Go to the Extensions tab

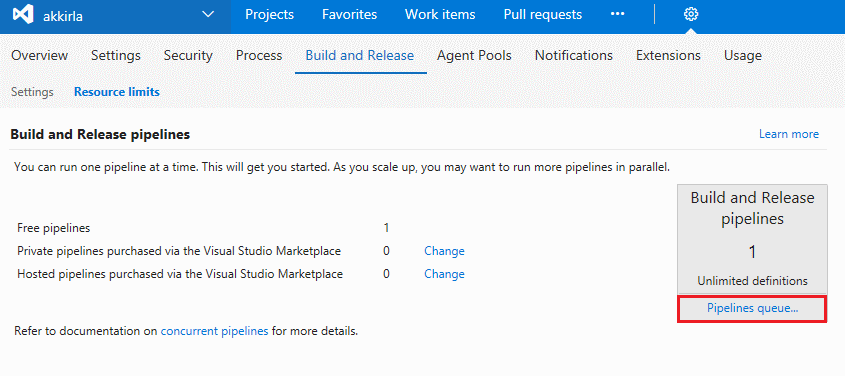(x=668, y=55)
